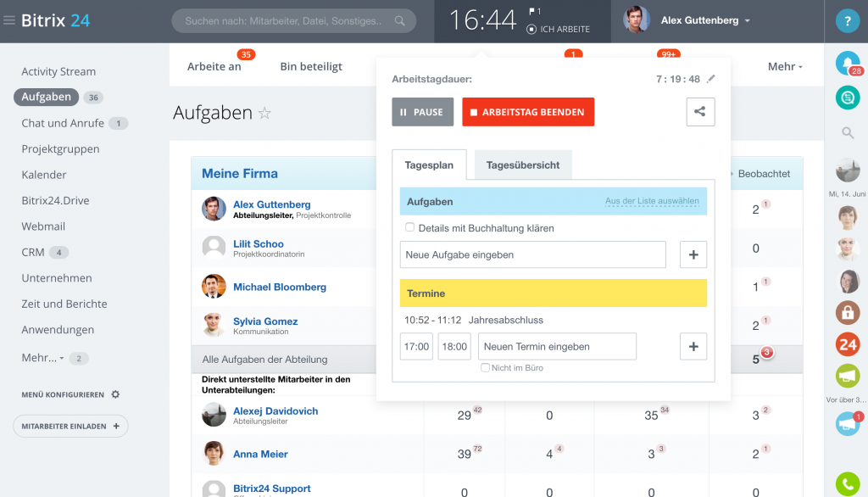
Task: Expand the Mehr... item in the left menu
Action: 42,358
